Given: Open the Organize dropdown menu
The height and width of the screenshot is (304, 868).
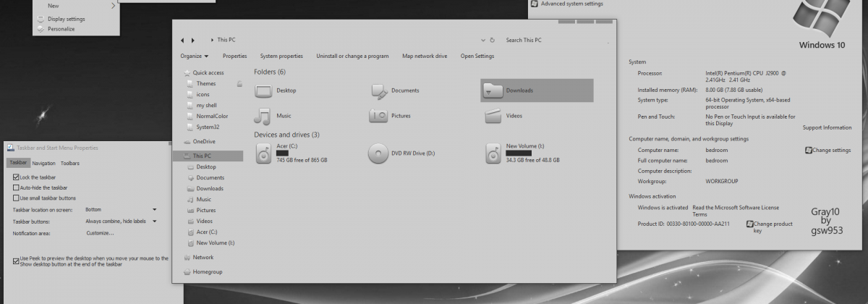Looking at the screenshot, I should pyautogui.click(x=195, y=56).
